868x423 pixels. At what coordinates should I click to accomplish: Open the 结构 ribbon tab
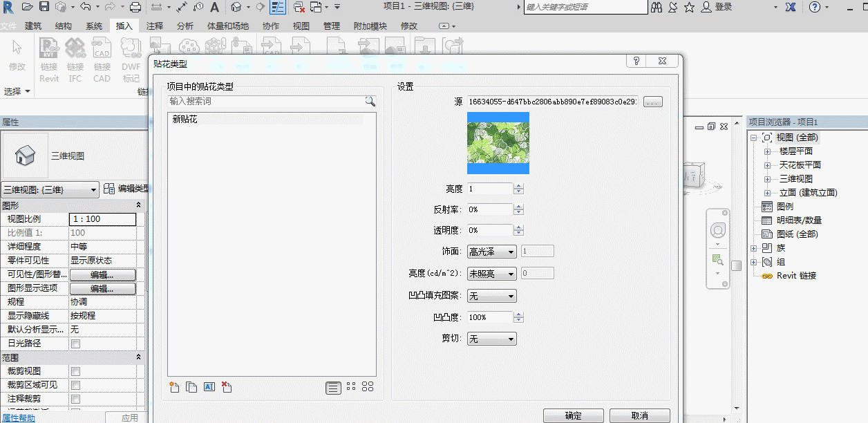63,26
